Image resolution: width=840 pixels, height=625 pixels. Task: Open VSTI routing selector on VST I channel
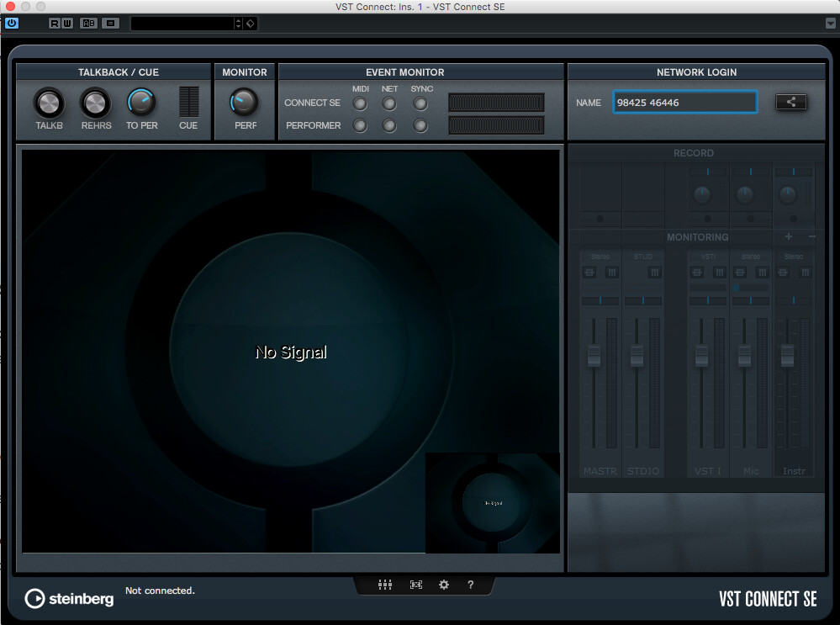708,257
